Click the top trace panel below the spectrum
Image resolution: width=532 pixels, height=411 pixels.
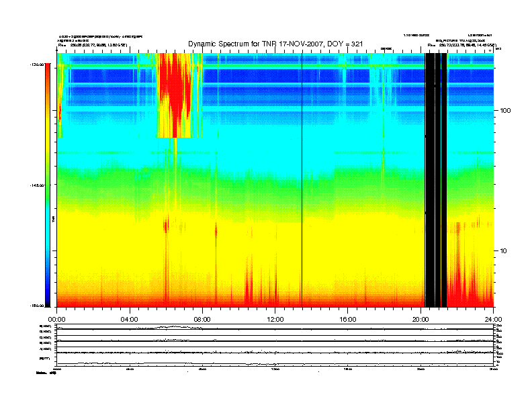coord(275,327)
